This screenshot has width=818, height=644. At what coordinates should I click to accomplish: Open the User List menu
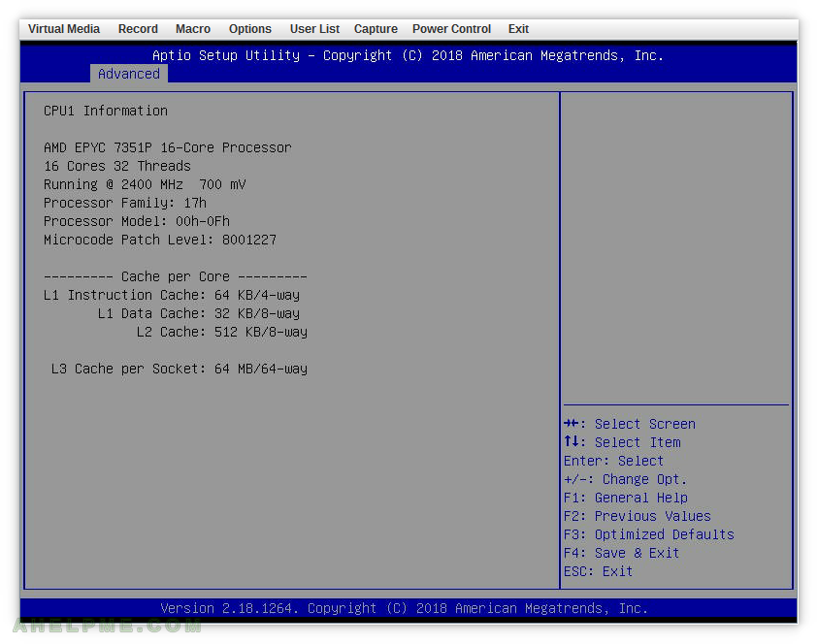(x=314, y=29)
